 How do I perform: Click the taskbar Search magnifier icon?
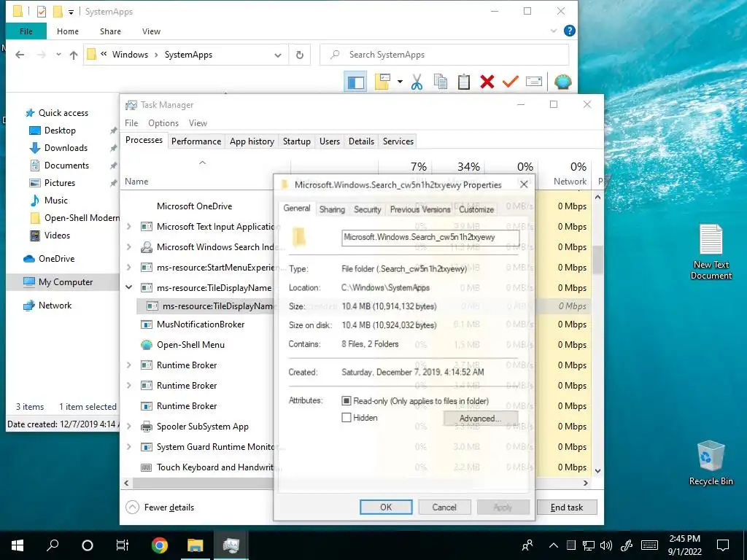[53, 545]
